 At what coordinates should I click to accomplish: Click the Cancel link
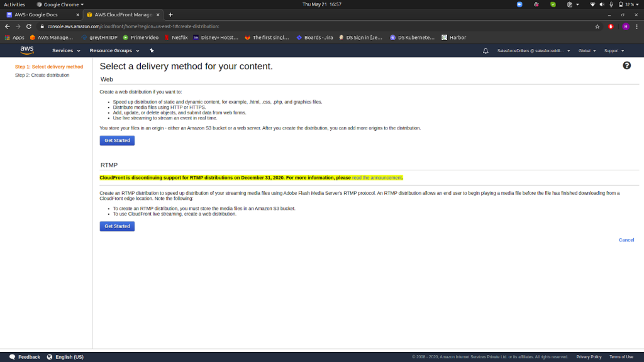pyautogui.click(x=626, y=240)
